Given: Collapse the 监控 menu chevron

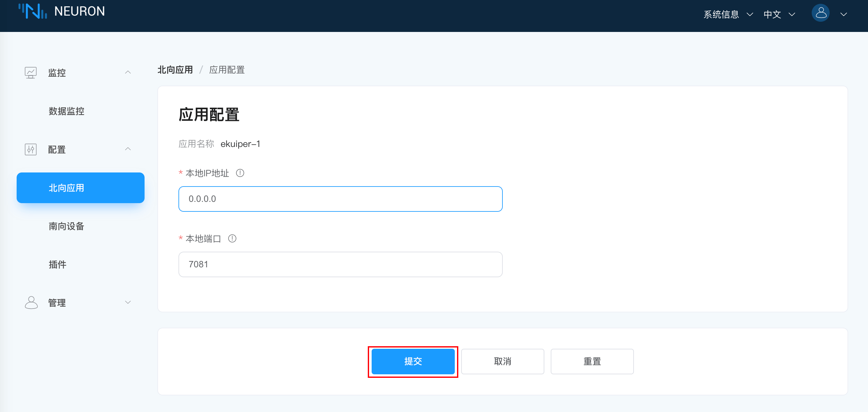Looking at the screenshot, I should (128, 72).
